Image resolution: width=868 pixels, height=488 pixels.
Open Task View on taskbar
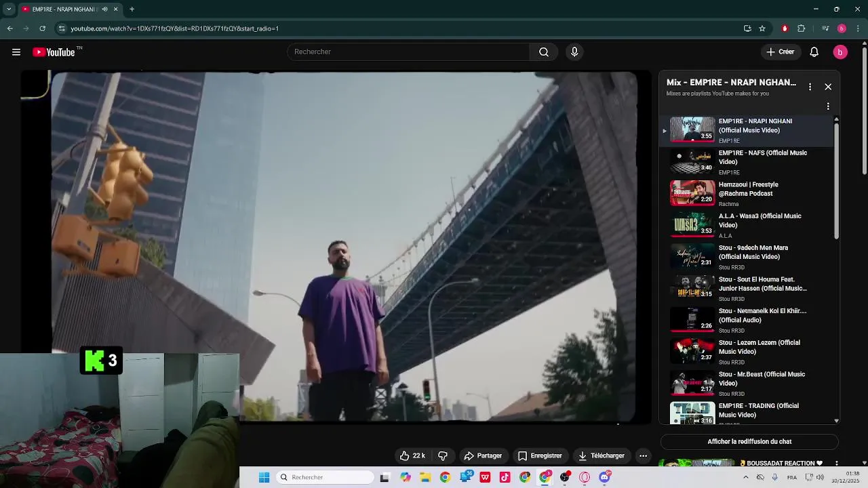[x=384, y=477]
